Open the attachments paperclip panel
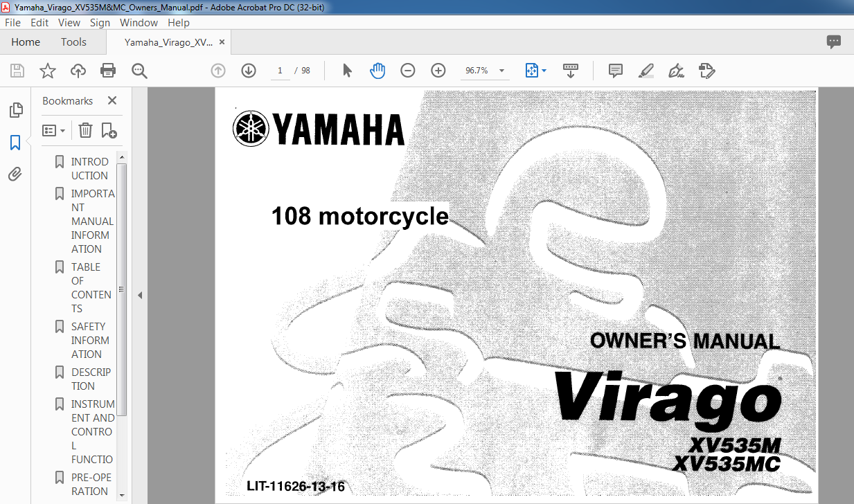Viewport: 854px width, 504px height. [15, 174]
